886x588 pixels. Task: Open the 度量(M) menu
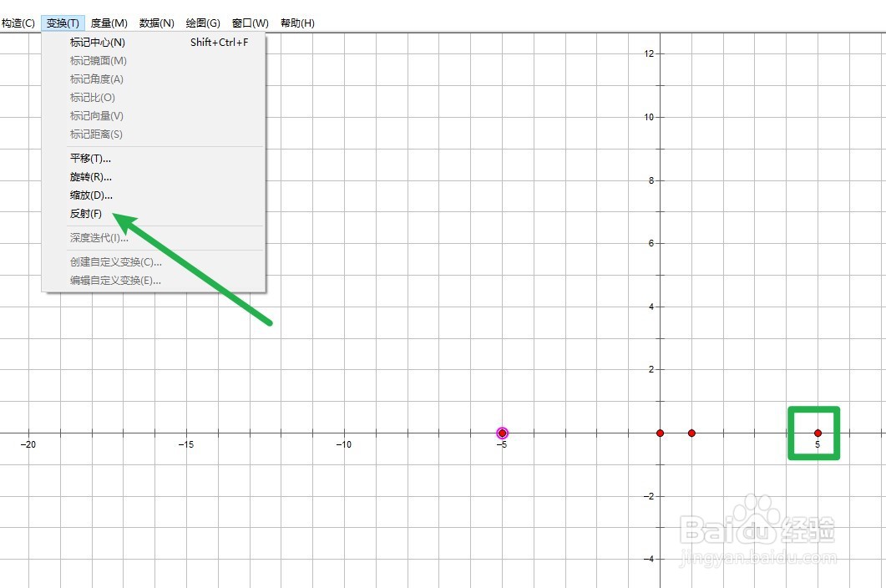[x=109, y=23]
